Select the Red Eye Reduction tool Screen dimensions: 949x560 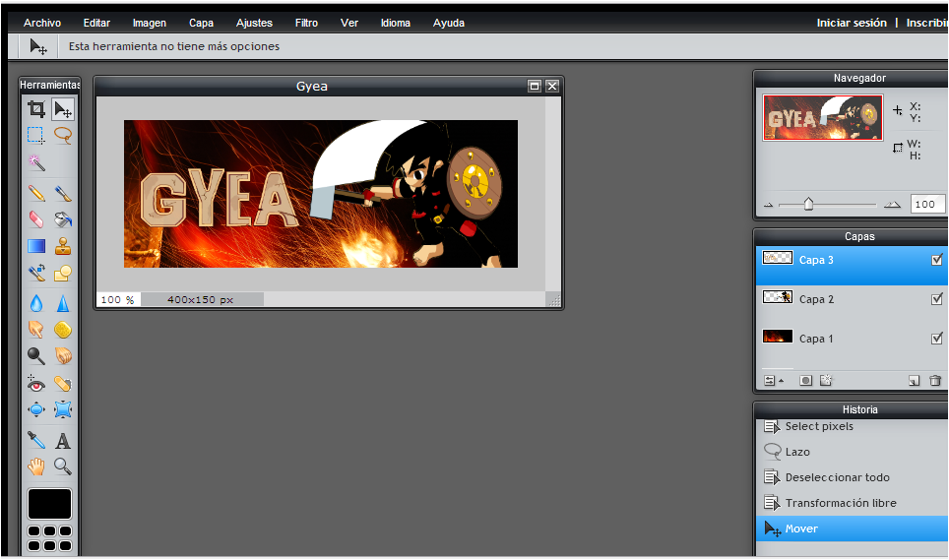click(36, 384)
